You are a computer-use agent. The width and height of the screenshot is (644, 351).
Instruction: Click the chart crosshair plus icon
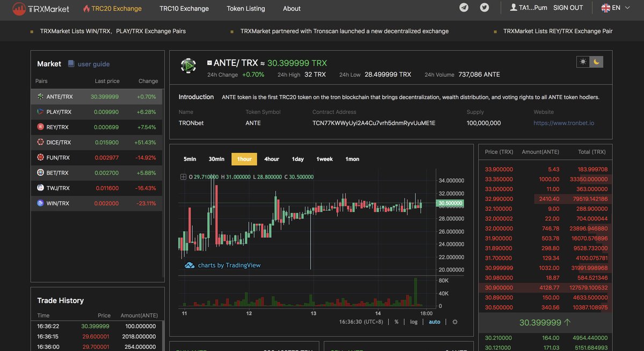(x=183, y=177)
